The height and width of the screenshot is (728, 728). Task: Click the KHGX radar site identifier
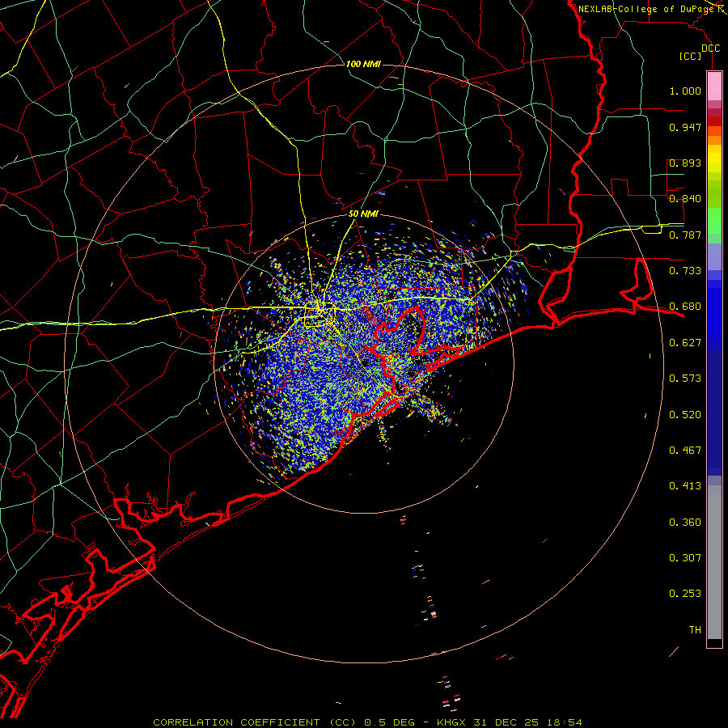(x=453, y=722)
